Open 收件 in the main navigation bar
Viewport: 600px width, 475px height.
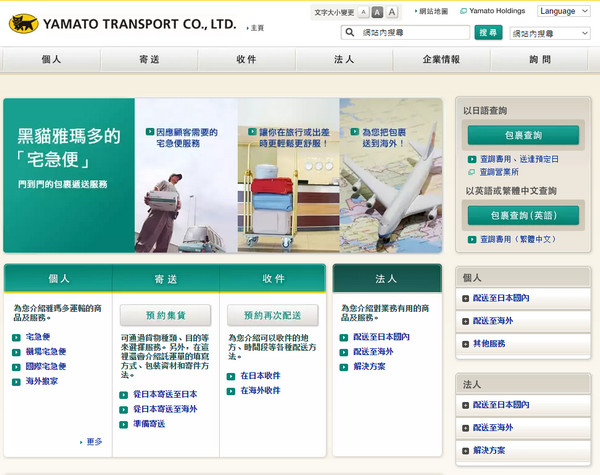click(246, 59)
